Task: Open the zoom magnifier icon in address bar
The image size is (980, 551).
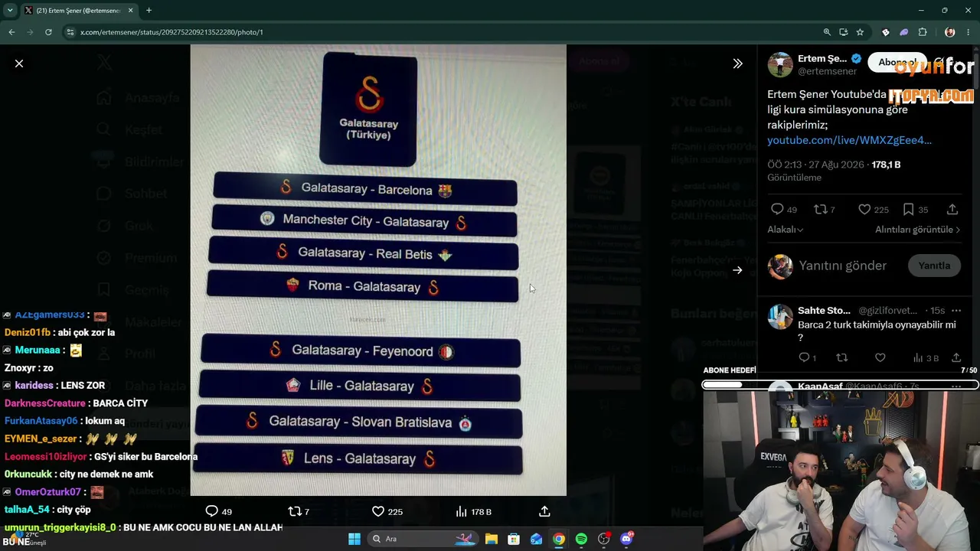Action: 827,32
